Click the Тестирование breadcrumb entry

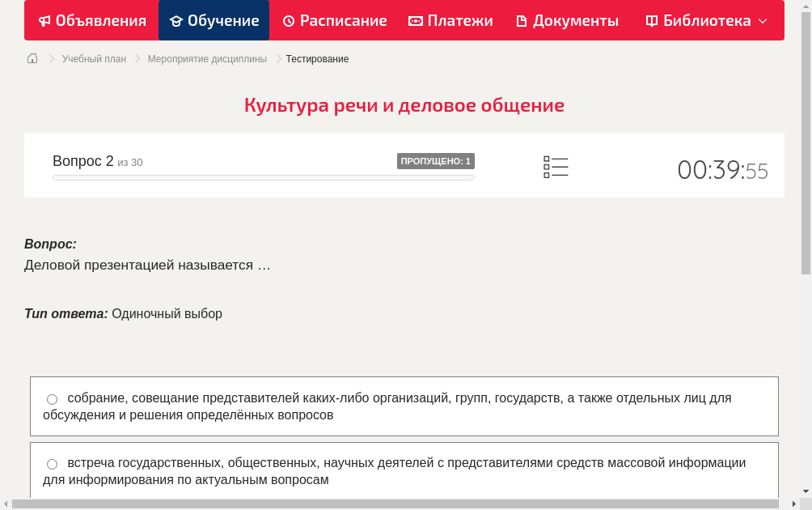[316, 58]
